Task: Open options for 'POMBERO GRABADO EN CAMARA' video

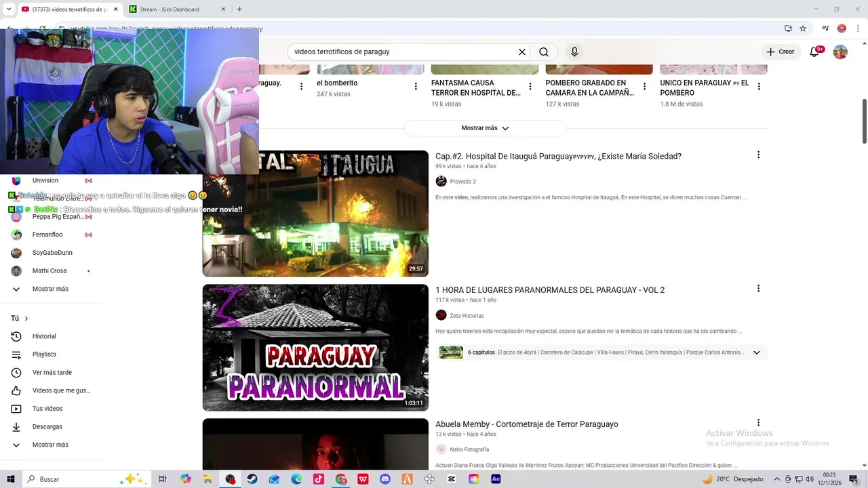Action: point(644,87)
